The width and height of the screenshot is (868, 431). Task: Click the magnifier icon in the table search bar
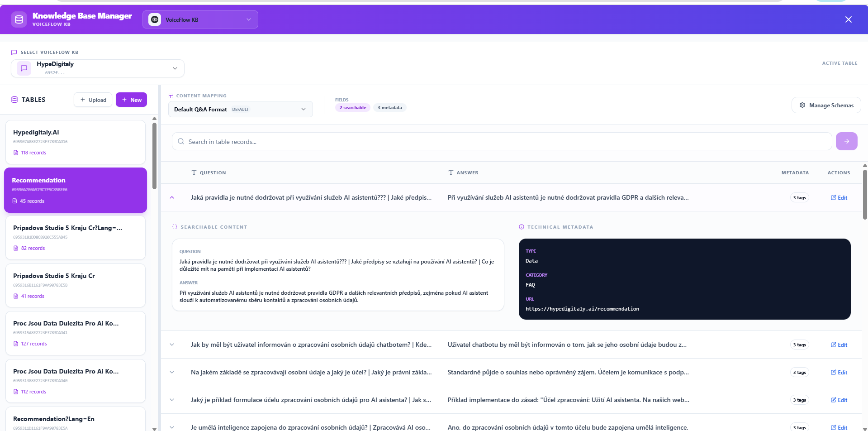coord(180,141)
